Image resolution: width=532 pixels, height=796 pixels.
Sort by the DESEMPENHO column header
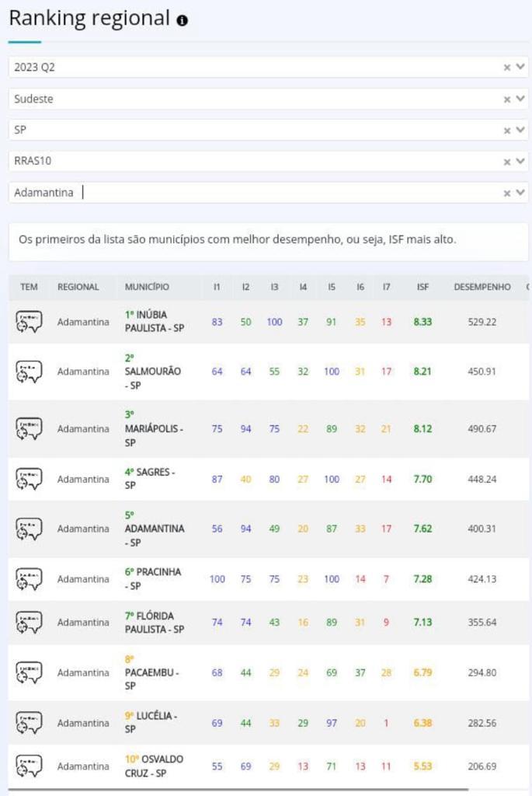[482, 287]
